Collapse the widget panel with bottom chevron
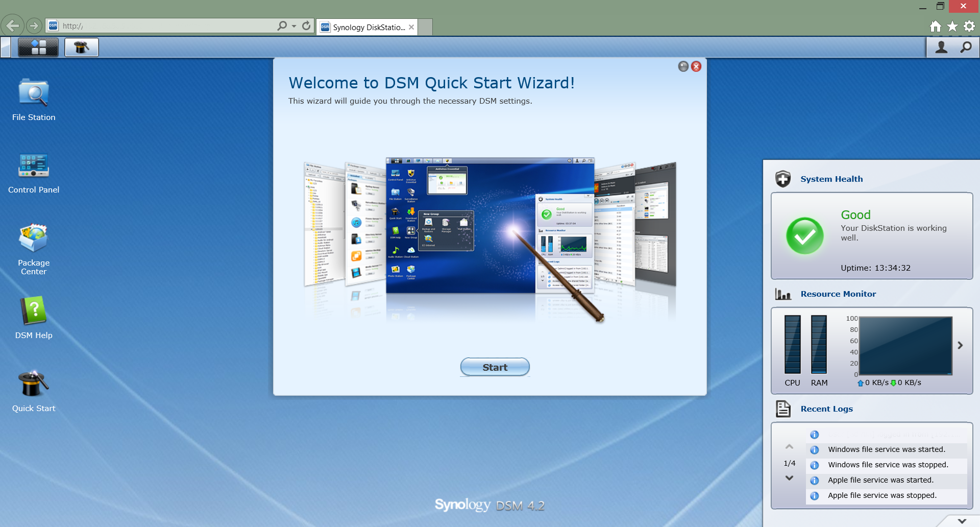Image resolution: width=980 pixels, height=527 pixels. click(962, 521)
